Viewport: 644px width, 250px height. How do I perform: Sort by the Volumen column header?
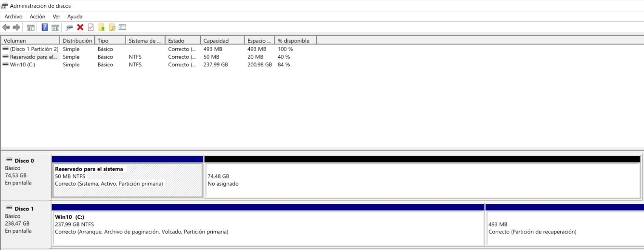tap(30, 41)
